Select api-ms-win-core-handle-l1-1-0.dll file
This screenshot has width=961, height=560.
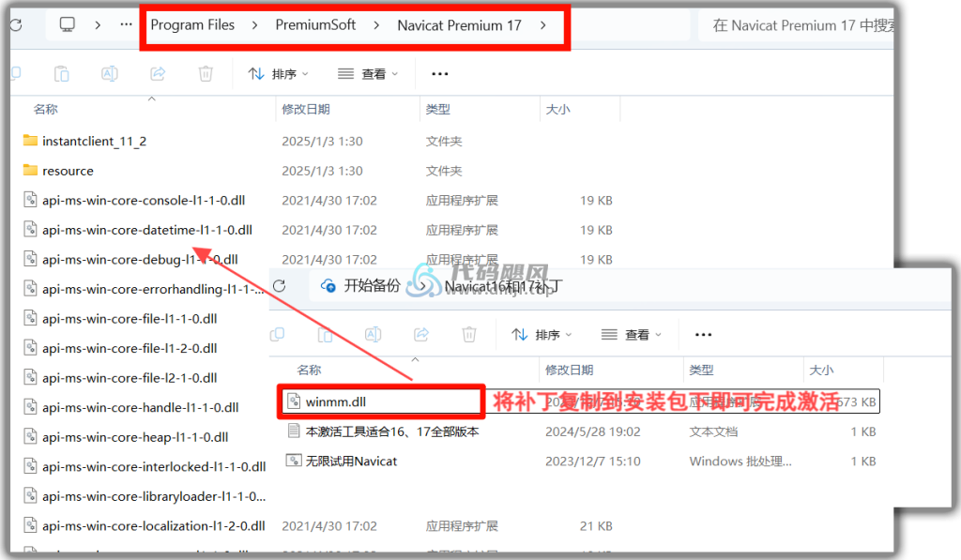point(141,407)
